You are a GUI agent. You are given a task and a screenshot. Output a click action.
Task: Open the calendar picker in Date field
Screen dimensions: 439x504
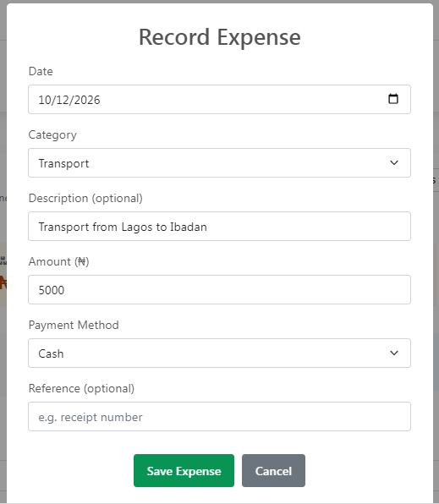393,99
